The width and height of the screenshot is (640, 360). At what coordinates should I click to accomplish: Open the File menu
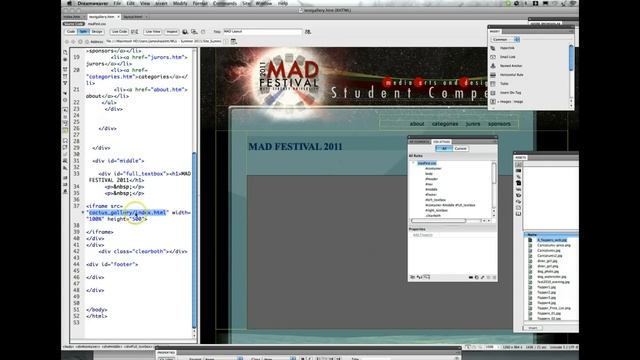pyautogui.click(x=117, y=3)
